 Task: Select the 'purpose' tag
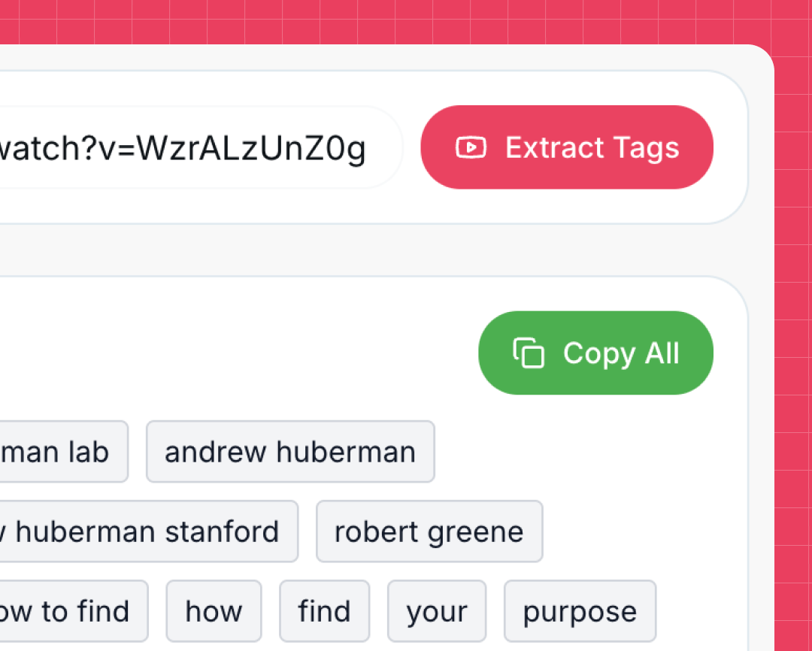coord(580,610)
